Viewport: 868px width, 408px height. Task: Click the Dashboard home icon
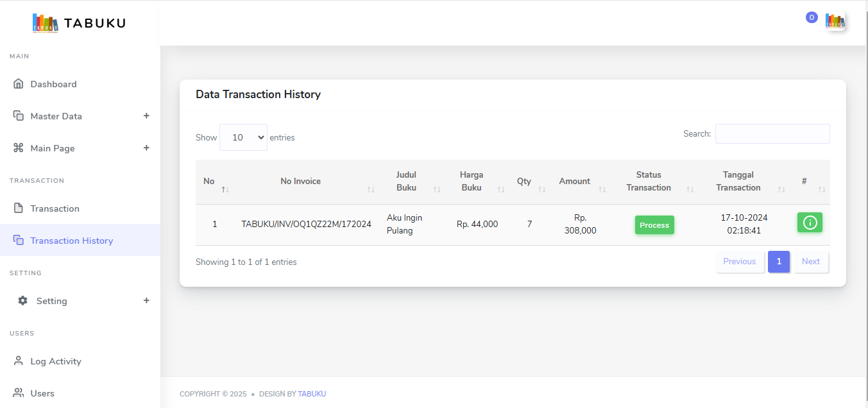point(19,84)
